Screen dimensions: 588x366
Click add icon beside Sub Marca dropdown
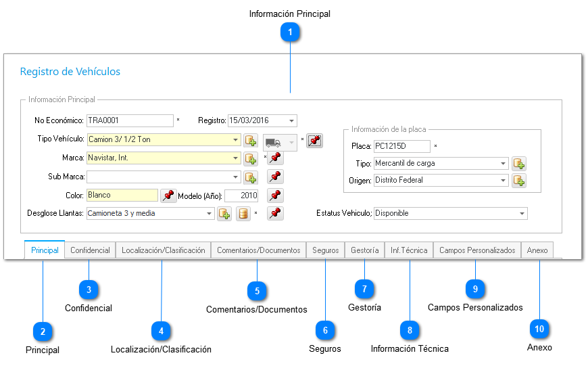(251, 177)
